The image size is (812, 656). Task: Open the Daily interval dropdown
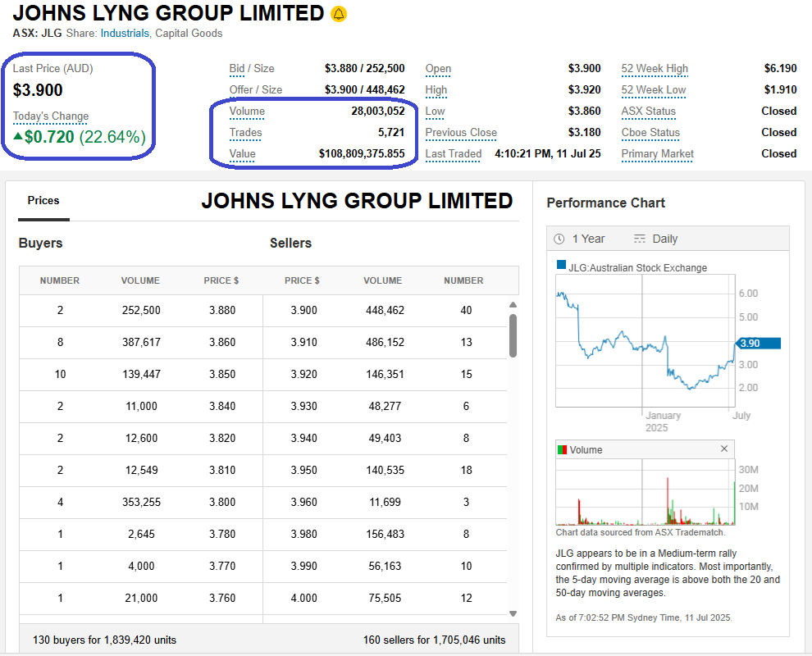pos(664,239)
